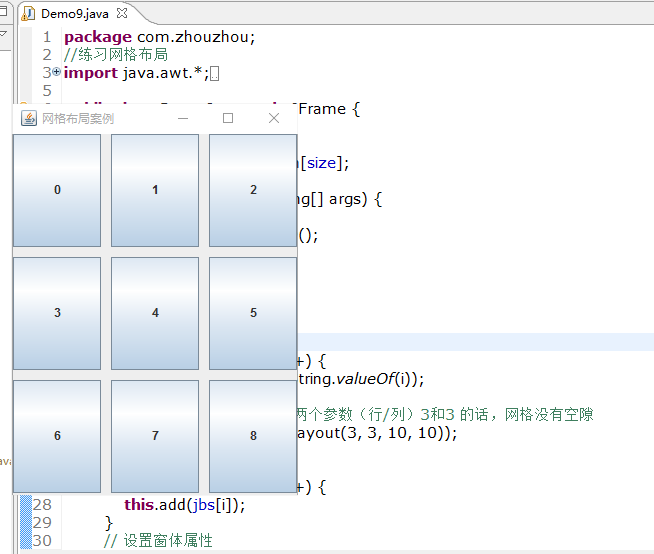Maximize the 网格布局案例 window
654x554 pixels.
(x=228, y=118)
